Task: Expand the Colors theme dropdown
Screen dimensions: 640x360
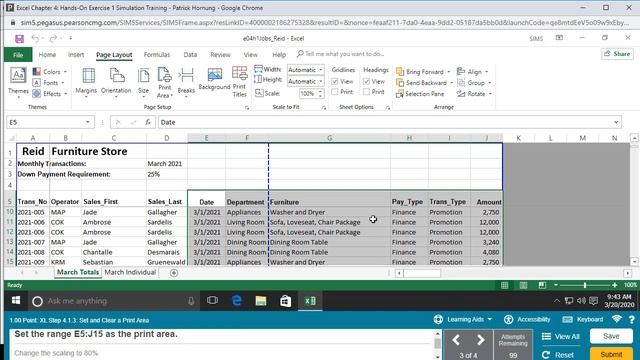Action: point(65,72)
